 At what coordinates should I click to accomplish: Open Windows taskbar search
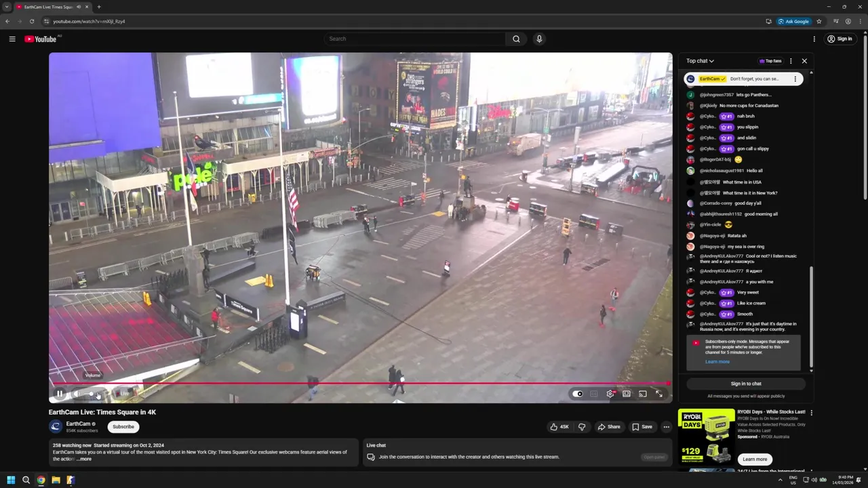click(x=26, y=480)
